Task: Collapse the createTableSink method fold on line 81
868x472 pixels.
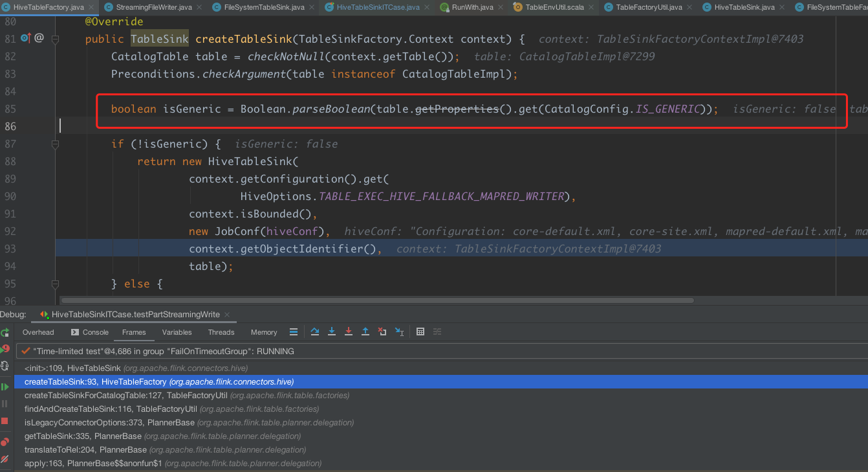Action: 55,39
